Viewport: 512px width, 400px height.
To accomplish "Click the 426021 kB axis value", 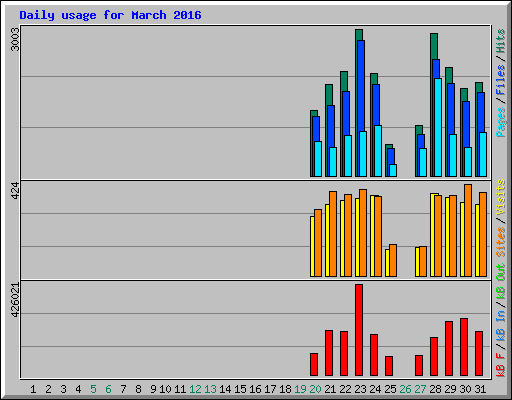I will pos(15,300).
